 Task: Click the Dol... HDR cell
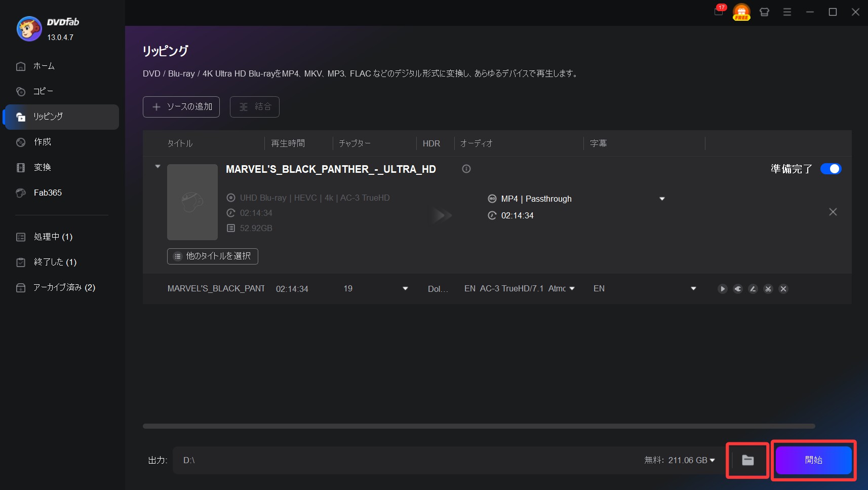point(438,289)
